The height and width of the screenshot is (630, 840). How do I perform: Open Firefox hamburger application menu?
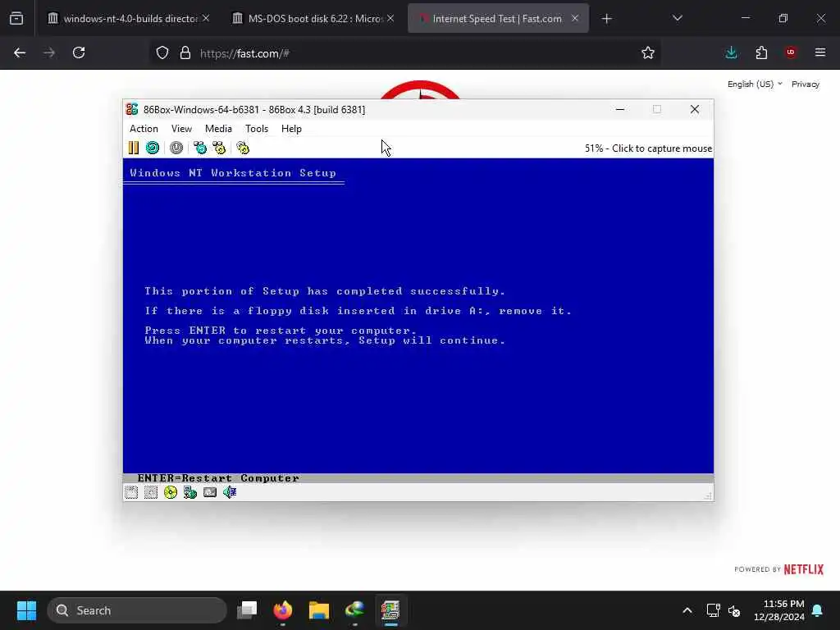[x=820, y=52]
